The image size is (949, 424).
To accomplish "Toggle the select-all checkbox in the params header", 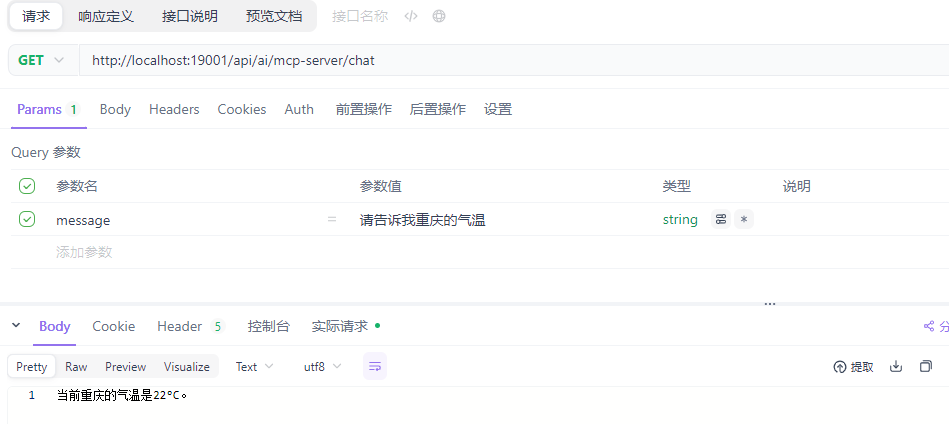I will coord(27,186).
